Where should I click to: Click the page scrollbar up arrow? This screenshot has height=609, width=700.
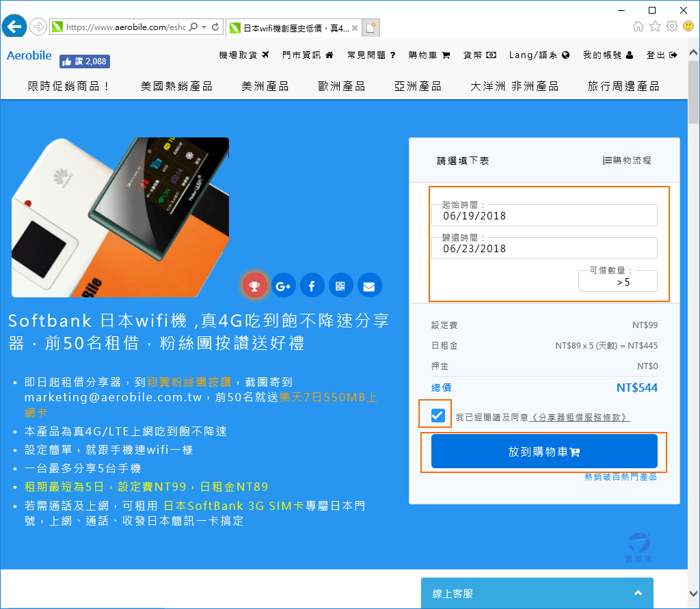[693, 52]
